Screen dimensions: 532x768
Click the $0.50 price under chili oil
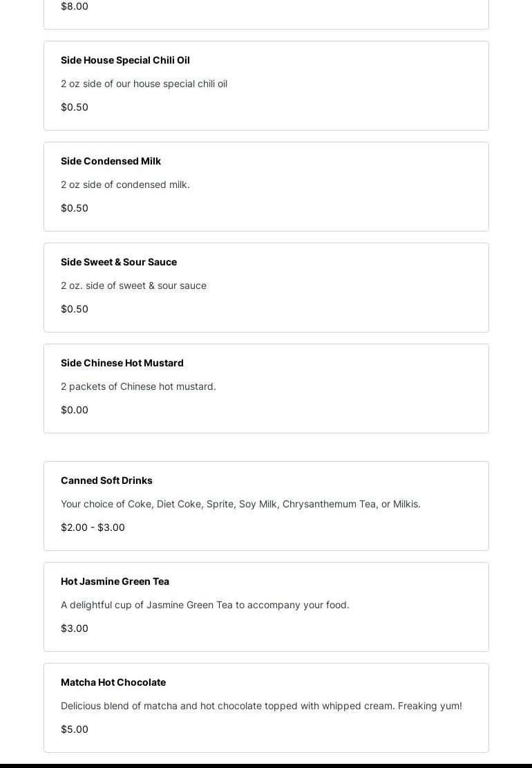point(75,107)
